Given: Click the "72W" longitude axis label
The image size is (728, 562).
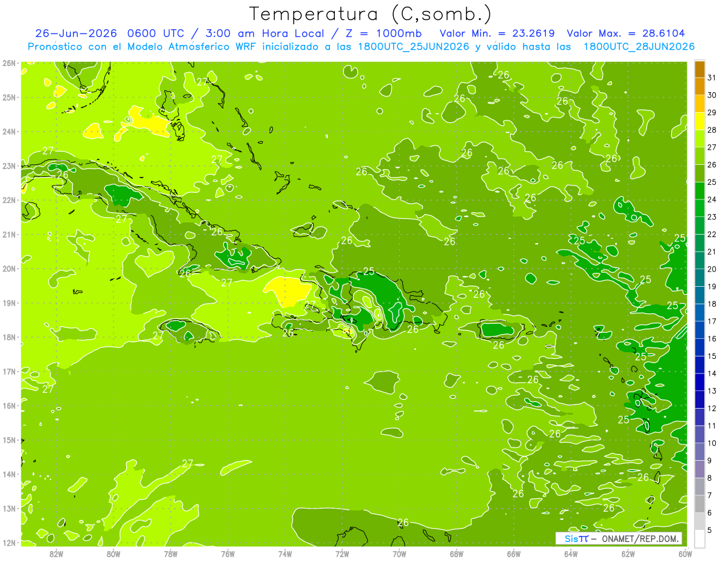Looking at the screenshot, I should click(342, 554).
